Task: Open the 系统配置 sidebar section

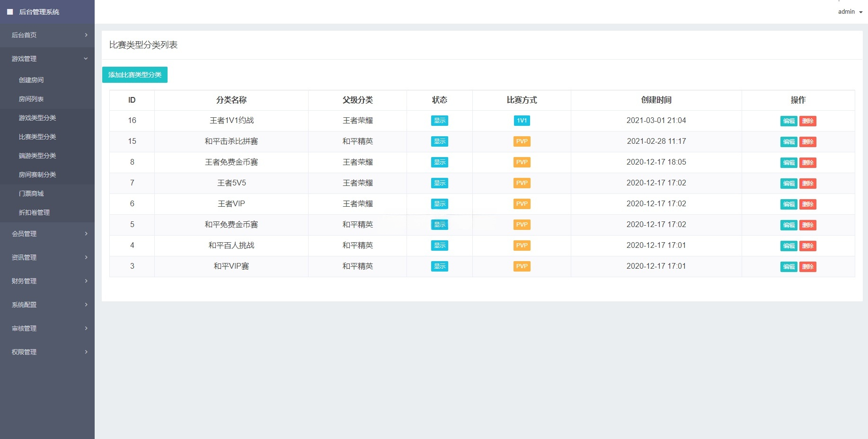Action: [25, 304]
